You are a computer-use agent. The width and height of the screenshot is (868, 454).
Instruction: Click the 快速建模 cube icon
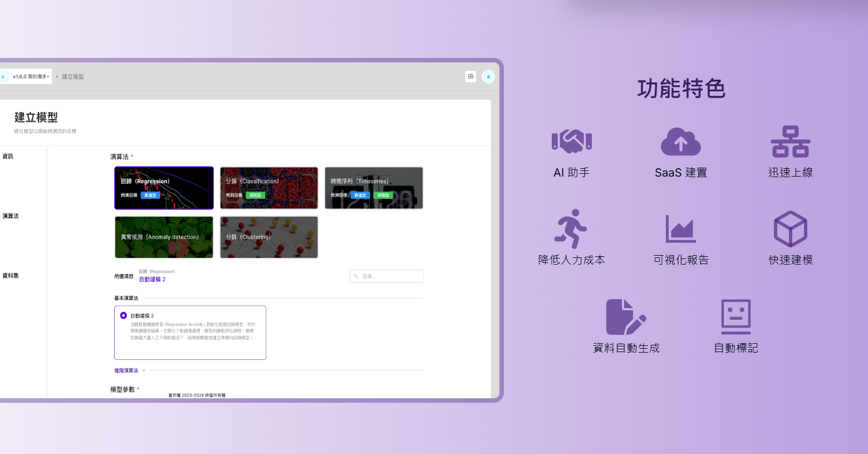click(790, 228)
